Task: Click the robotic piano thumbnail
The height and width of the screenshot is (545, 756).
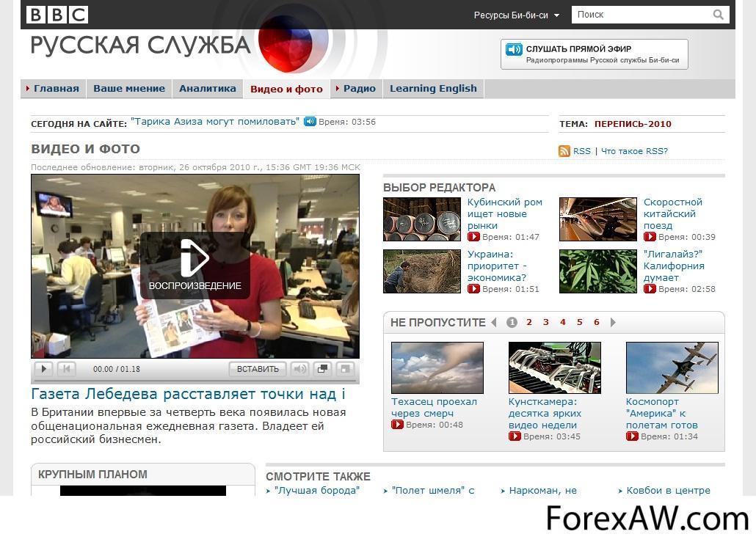Action: 554,367
